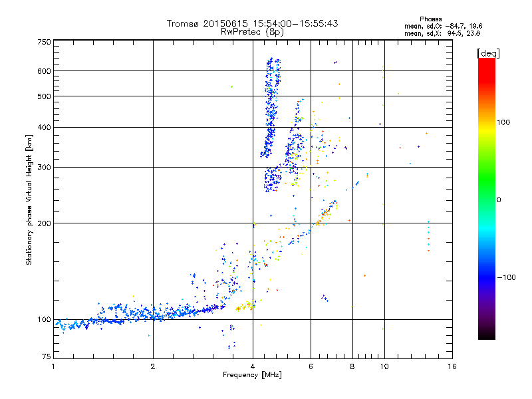
Task: Click the y-axis tick label '600'
Action: point(44,71)
